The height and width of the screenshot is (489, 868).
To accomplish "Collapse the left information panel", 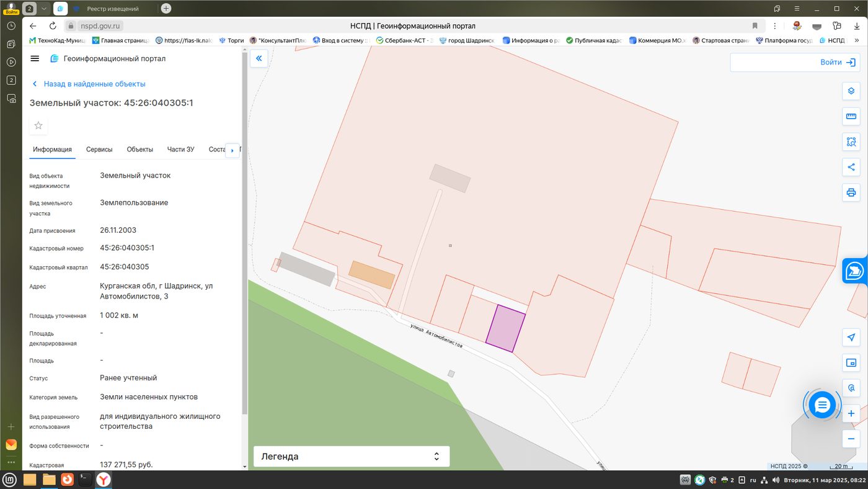I will click(259, 58).
